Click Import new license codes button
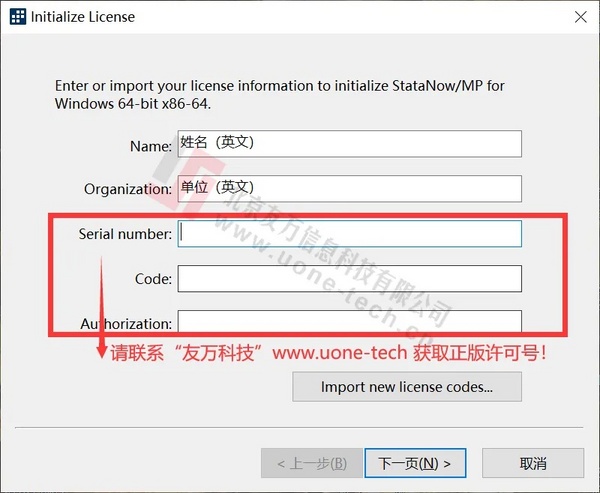 (x=407, y=387)
